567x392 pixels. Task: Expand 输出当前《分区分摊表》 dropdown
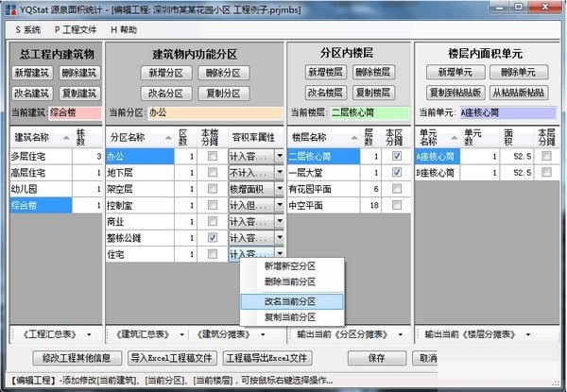401,335
